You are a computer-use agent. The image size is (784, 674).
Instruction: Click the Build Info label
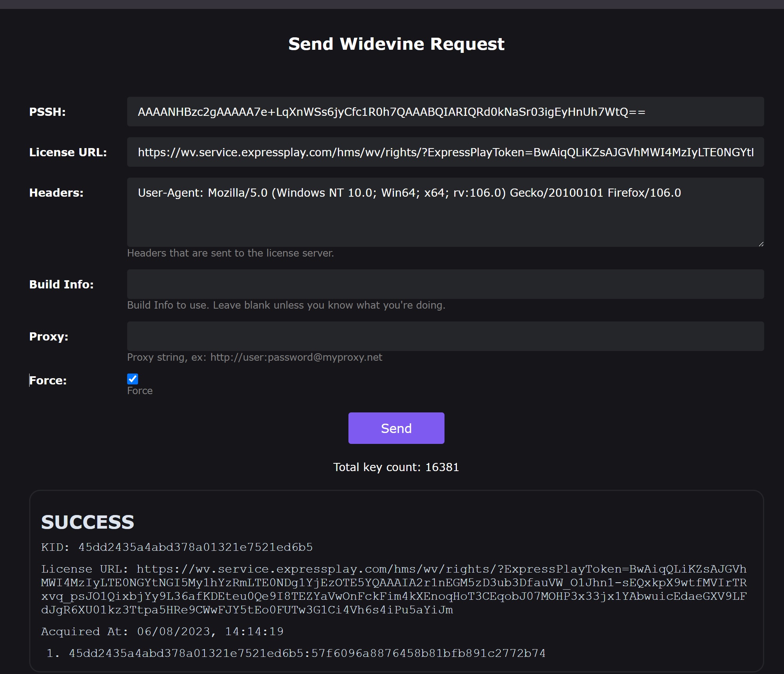click(61, 285)
